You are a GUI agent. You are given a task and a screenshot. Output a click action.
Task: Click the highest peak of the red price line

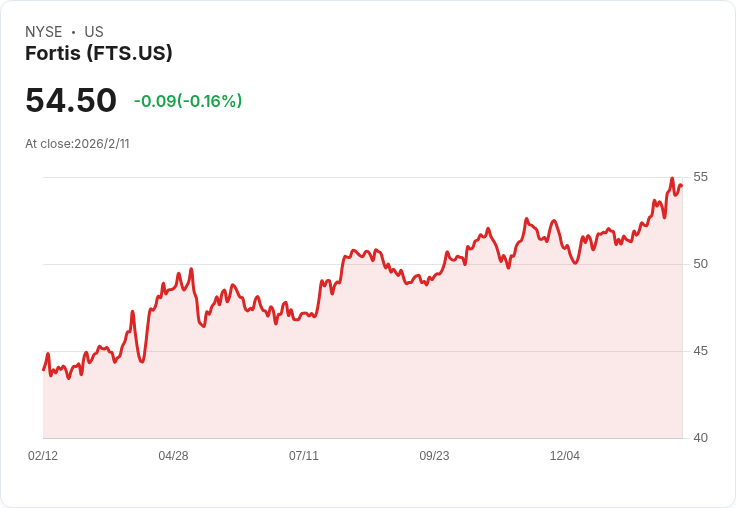click(x=672, y=179)
